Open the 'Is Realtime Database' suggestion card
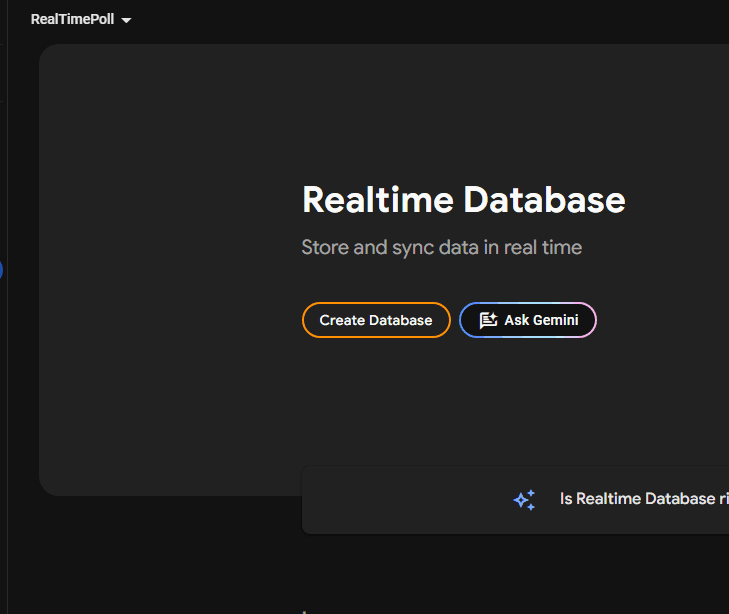Viewport: 729px width, 614px height. click(516, 500)
